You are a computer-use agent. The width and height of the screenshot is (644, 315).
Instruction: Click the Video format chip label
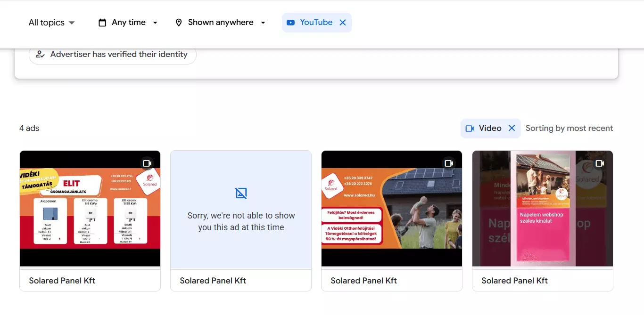point(490,128)
